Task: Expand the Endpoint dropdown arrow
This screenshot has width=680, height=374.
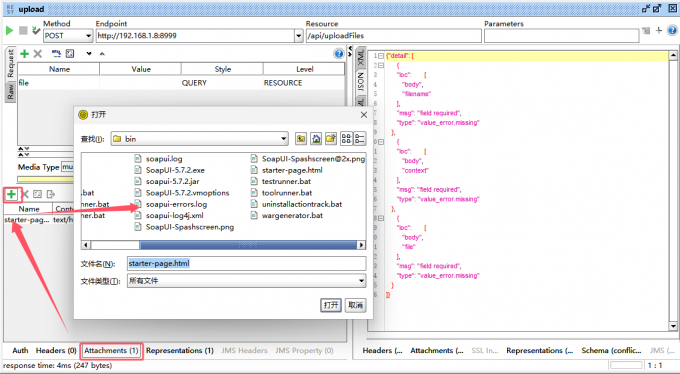Action: (x=298, y=36)
